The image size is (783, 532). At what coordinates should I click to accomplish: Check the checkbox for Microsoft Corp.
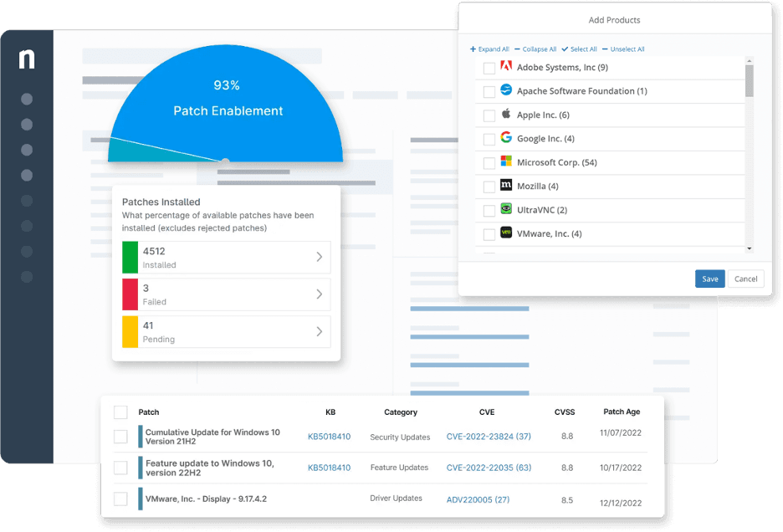[x=489, y=162]
